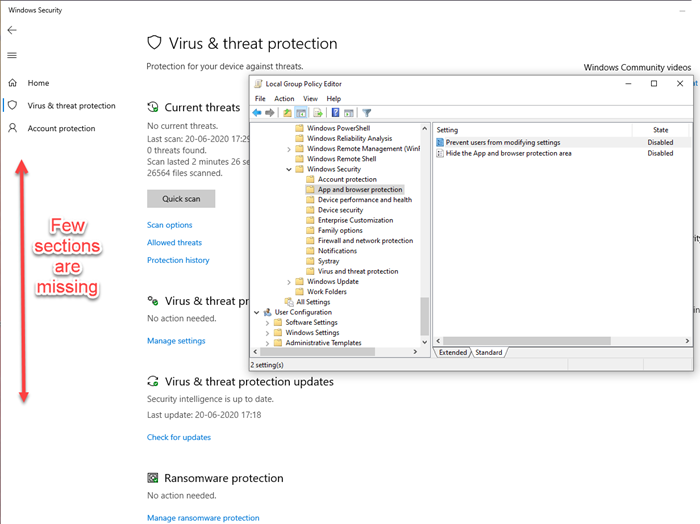Click the settings pane horizontal scrollbar thumb

[x=527, y=341]
